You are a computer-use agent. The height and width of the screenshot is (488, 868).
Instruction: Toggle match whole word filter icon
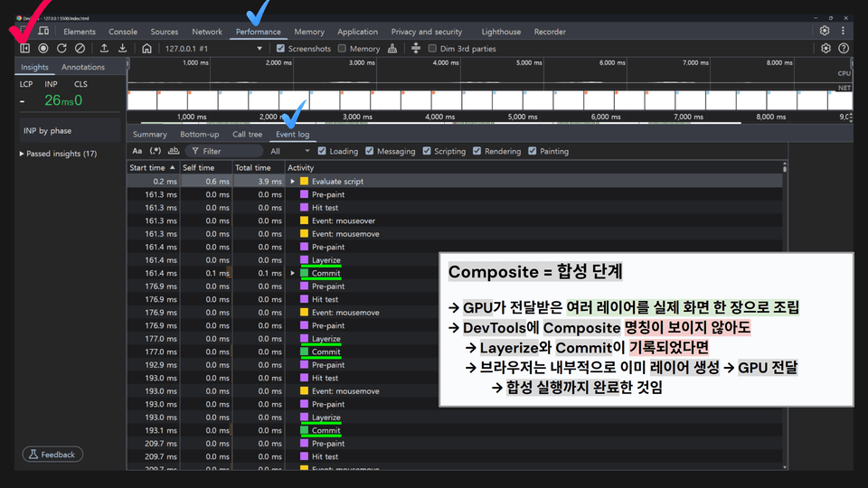pyautogui.click(x=174, y=151)
